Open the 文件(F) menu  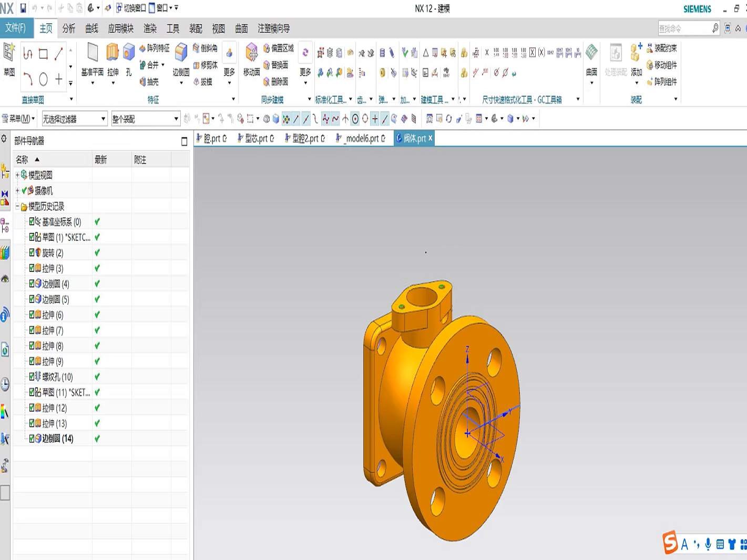click(x=16, y=28)
